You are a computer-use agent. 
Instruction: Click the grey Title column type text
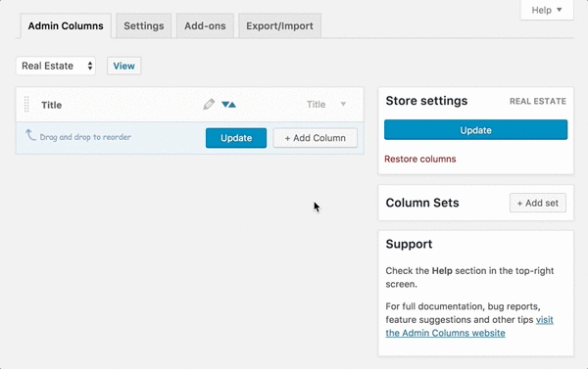[x=317, y=105]
